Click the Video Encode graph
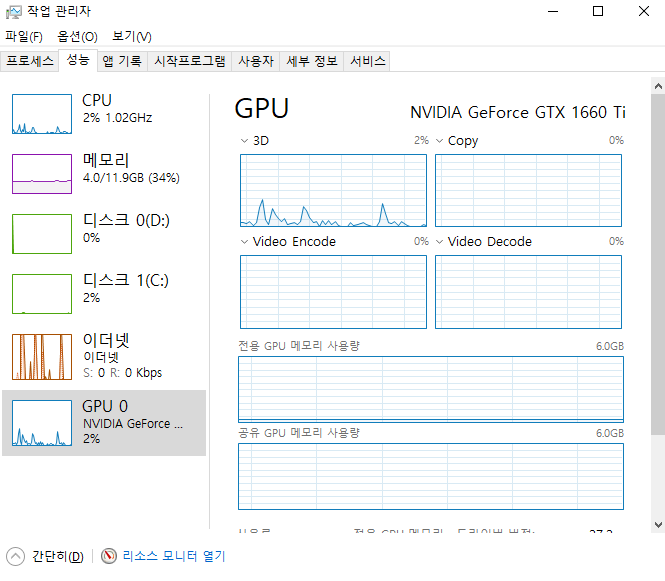 tap(333, 292)
